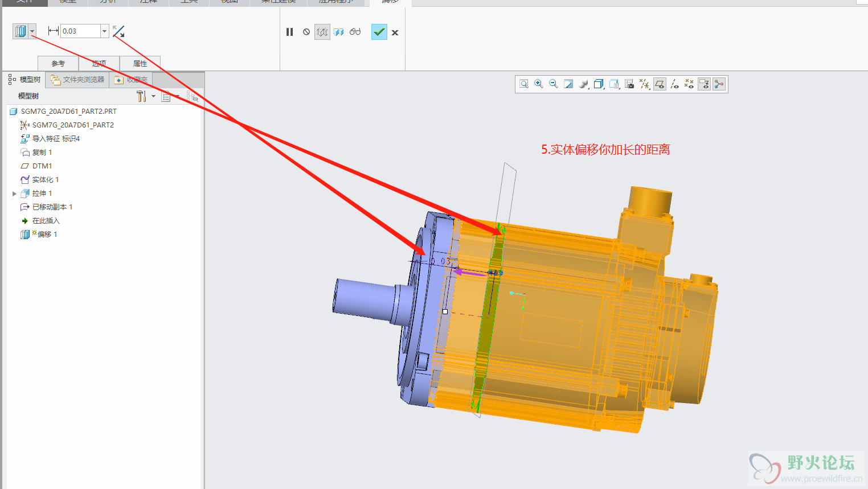Toggle the attached preview mode
The image size is (868, 489).
pos(339,32)
